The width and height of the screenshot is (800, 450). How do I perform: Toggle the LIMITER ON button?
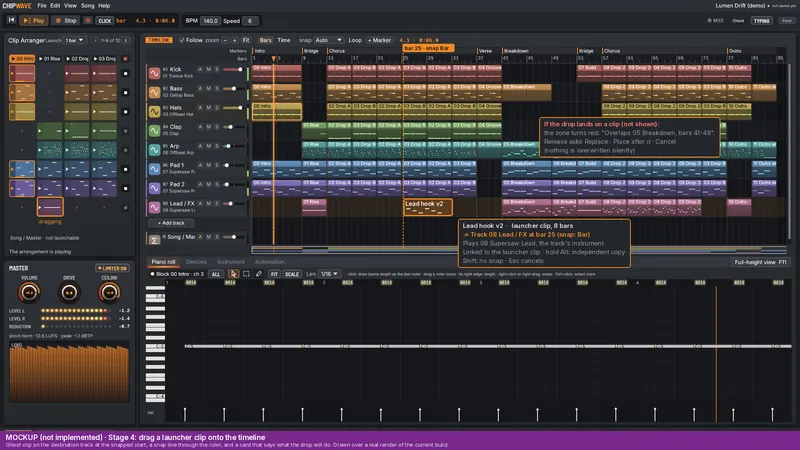click(112, 268)
